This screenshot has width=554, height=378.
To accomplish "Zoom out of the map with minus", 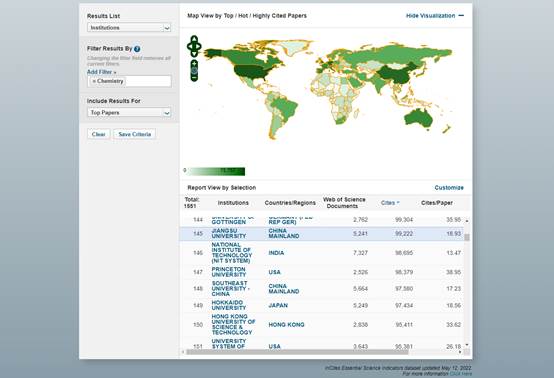I will pos(194,77).
